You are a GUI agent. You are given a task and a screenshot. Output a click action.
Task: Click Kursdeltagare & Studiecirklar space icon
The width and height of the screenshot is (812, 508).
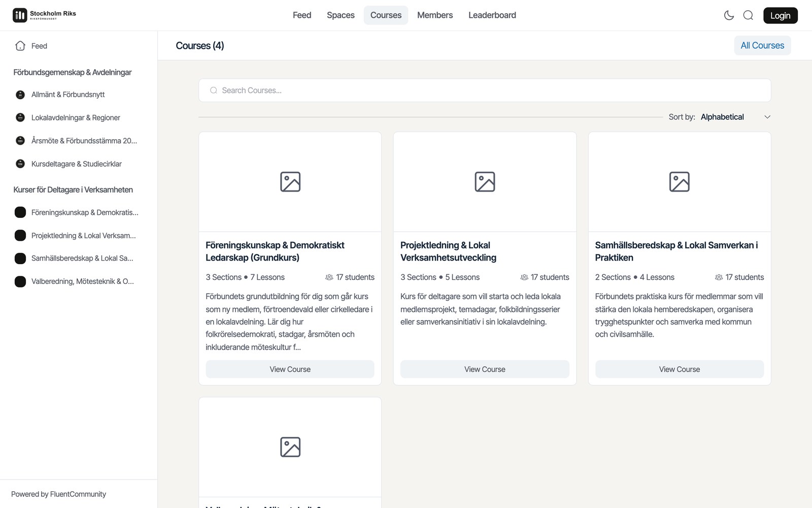[20, 164]
